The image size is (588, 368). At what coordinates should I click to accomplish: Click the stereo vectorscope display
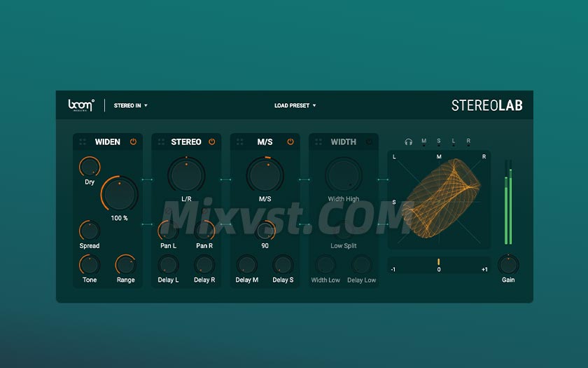click(439, 199)
